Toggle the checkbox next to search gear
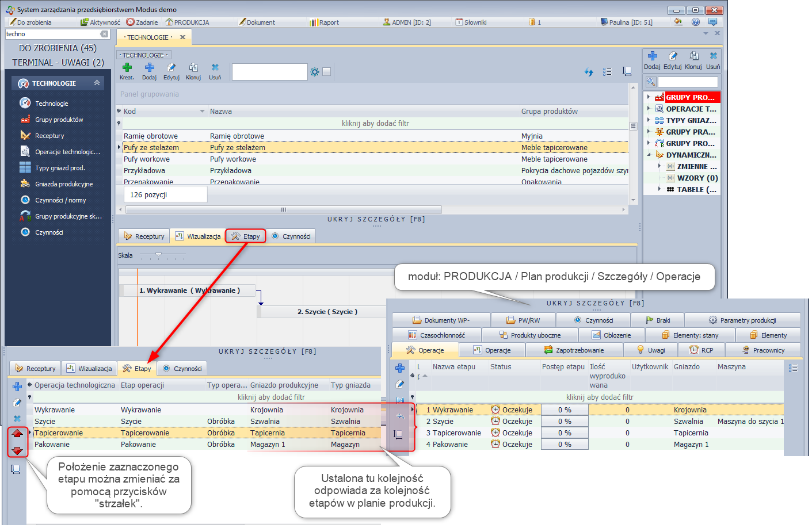This screenshot has width=812, height=528. (x=327, y=72)
